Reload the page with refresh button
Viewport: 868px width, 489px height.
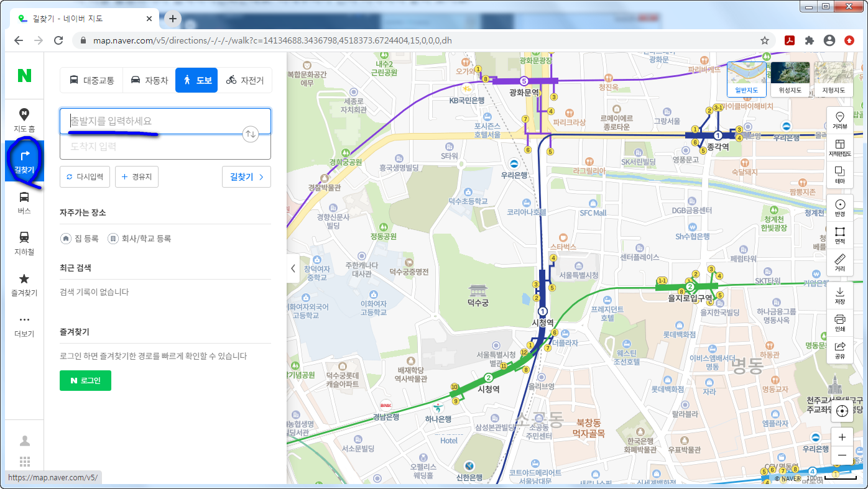[58, 40]
